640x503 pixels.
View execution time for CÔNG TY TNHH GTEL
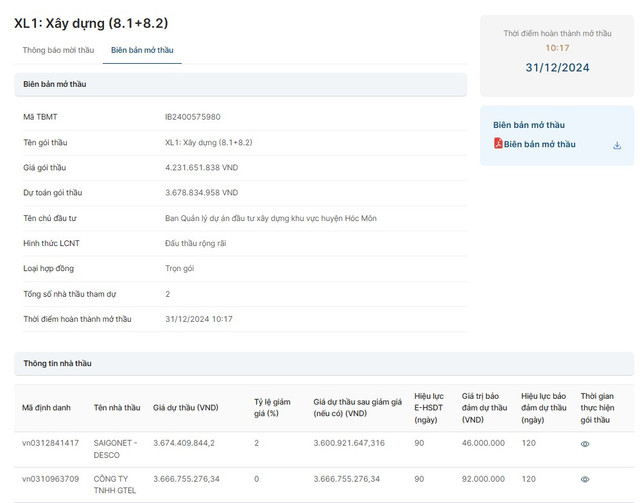[585, 479]
